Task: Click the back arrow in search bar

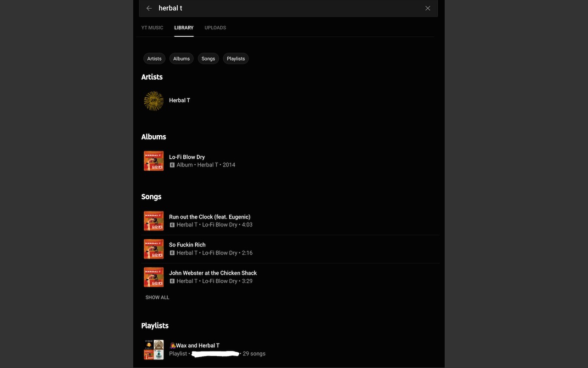Action: pos(149,8)
